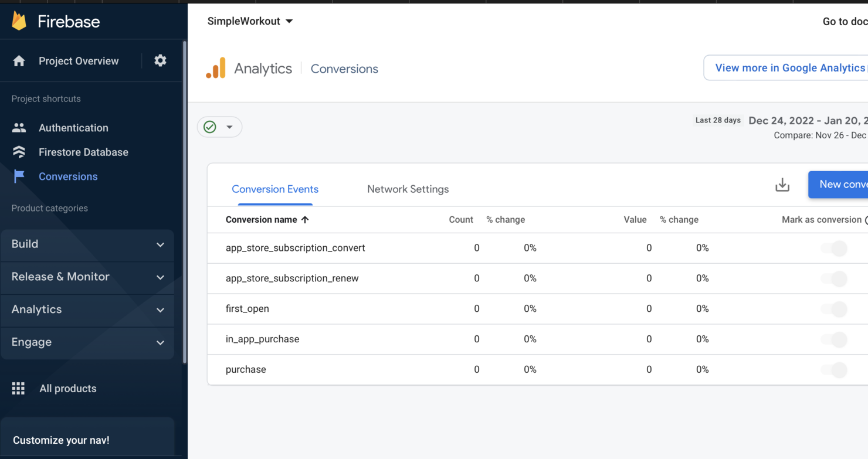This screenshot has height=459, width=868.
Task: Select the Conversion Events tab
Action: (x=274, y=189)
